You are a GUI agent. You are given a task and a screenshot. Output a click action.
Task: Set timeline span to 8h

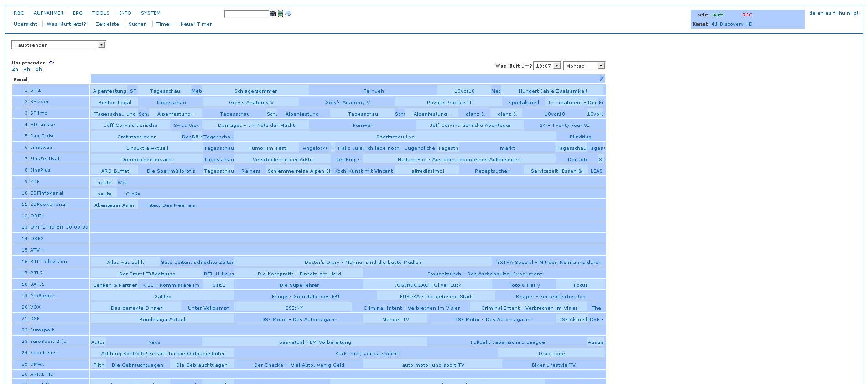point(39,69)
